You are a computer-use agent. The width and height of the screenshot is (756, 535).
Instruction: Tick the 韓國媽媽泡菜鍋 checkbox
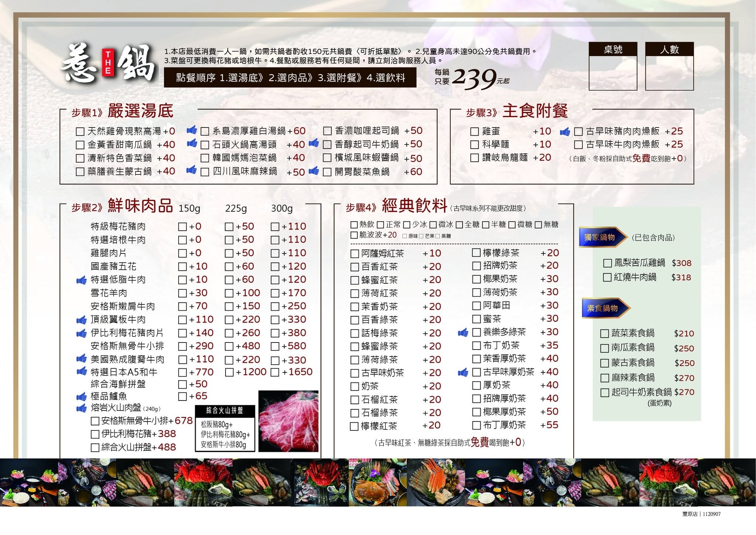pyautogui.click(x=205, y=159)
